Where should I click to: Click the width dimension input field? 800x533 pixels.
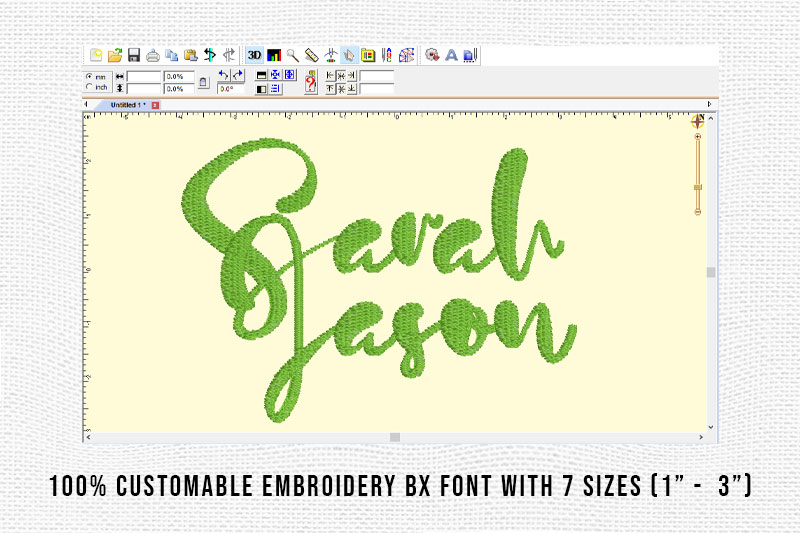[x=144, y=77]
